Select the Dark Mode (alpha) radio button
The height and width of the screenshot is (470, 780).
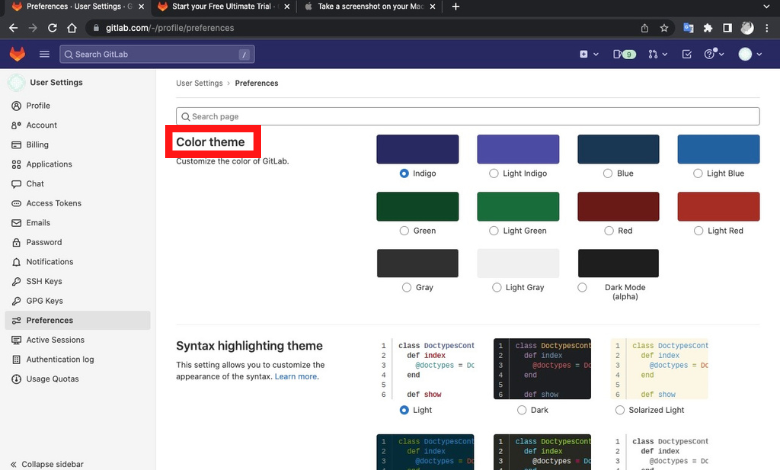coord(582,287)
